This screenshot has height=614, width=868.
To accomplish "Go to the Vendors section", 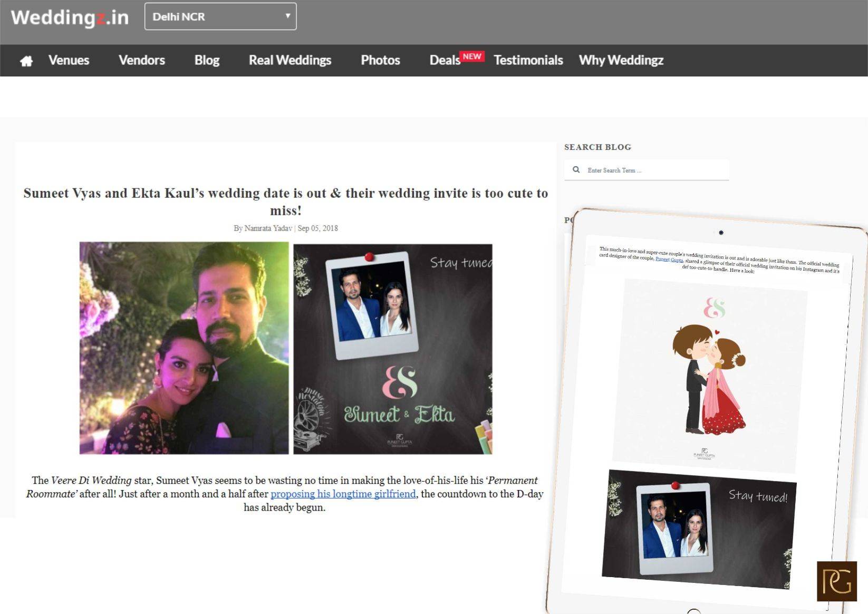I will (x=141, y=61).
